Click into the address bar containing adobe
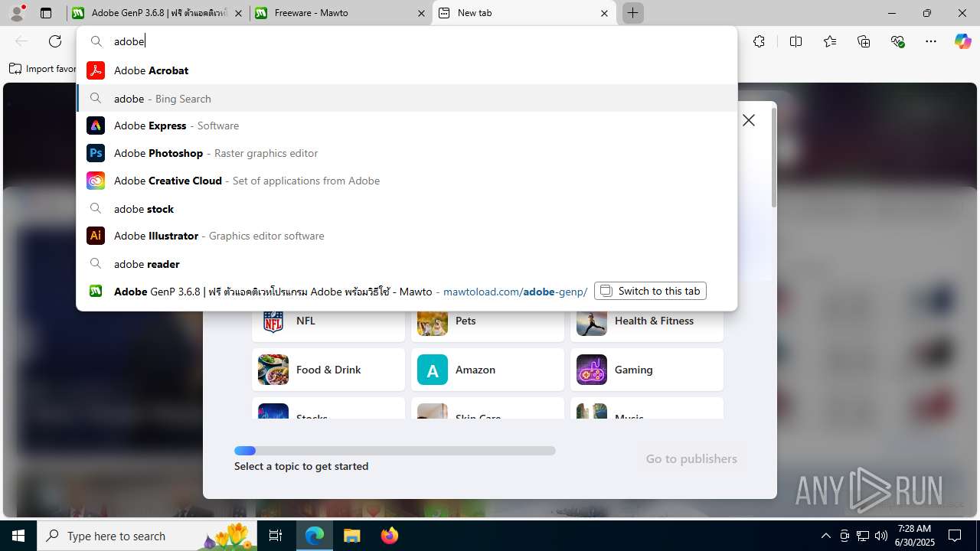 tap(407, 41)
